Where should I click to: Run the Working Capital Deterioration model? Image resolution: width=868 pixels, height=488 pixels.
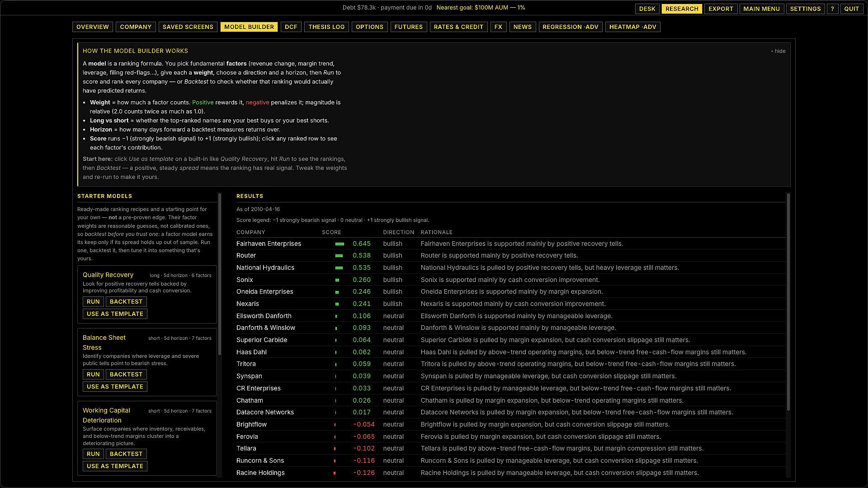coord(93,454)
